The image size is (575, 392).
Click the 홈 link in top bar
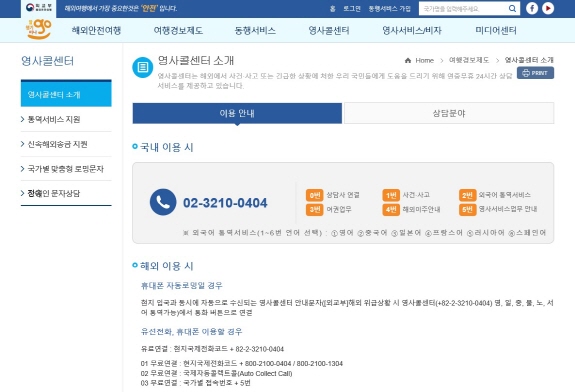point(333,8)
